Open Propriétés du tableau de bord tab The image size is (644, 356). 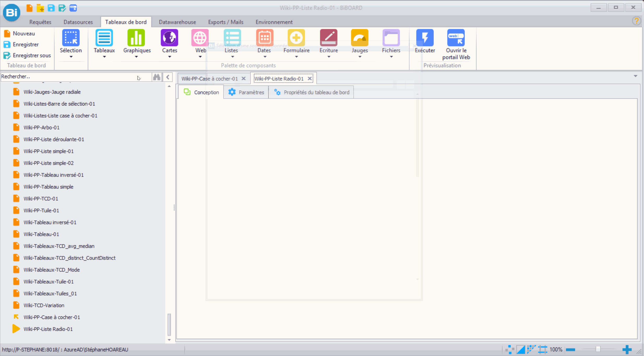[311, 92]
